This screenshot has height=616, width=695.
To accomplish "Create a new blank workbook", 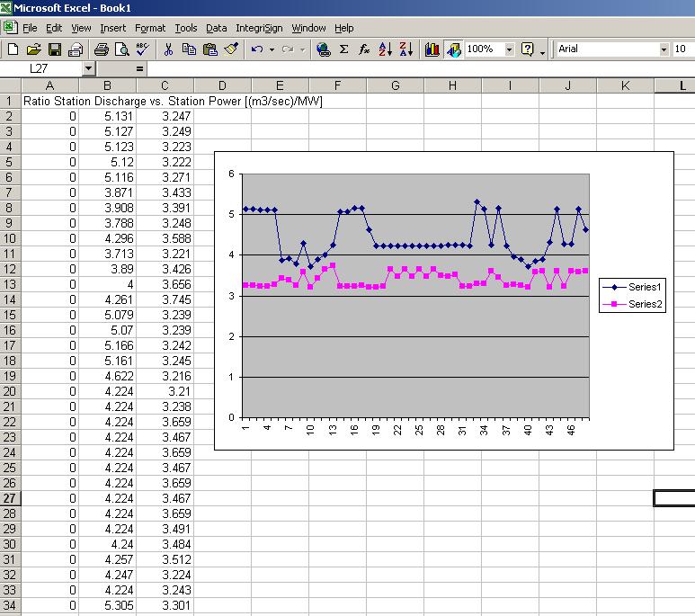I will (13, 49).
